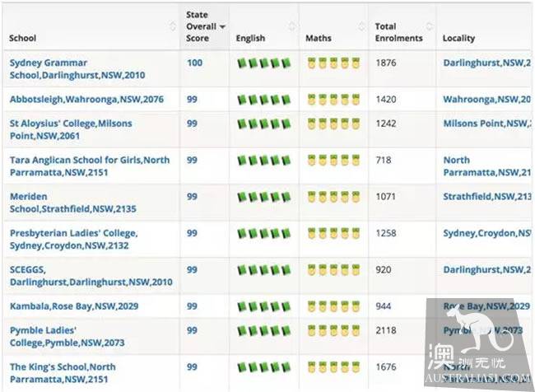Click score 100 for Sydney Grammar
This screenshot has height=392, width=535.
tap(194, 63)
